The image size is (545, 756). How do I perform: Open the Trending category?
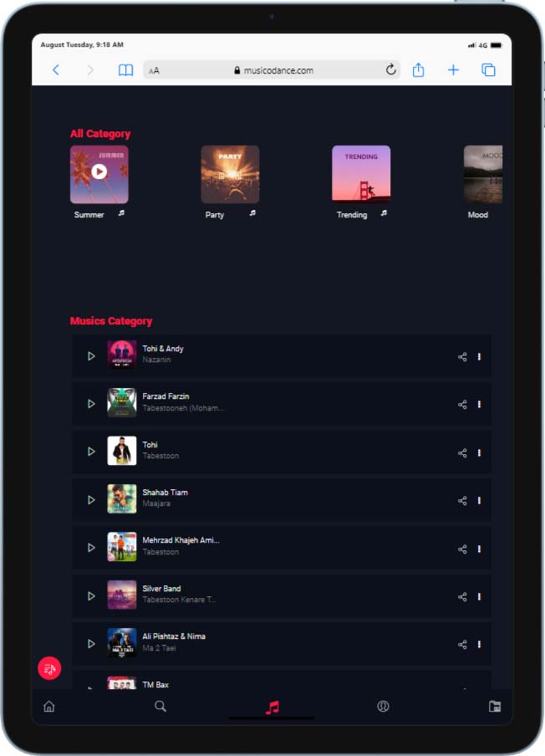click(x=361, y=174)
